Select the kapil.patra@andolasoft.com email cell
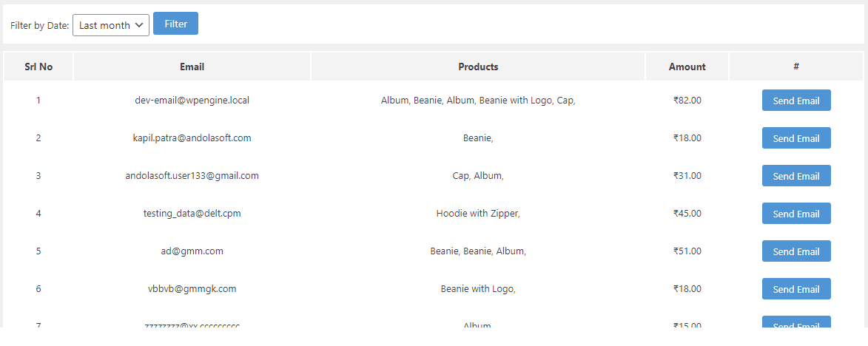The width and height of the screenshot is (868, 346). [x=192, y=138]
